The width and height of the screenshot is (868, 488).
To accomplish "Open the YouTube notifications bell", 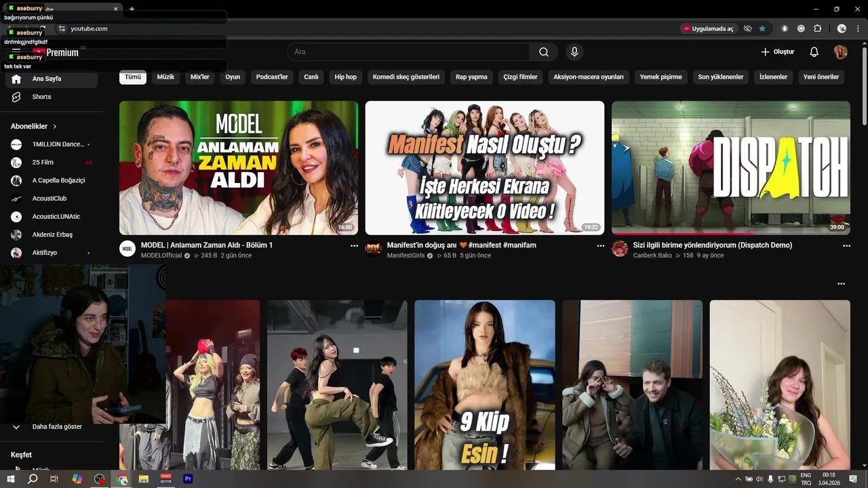I will (814, 52).
